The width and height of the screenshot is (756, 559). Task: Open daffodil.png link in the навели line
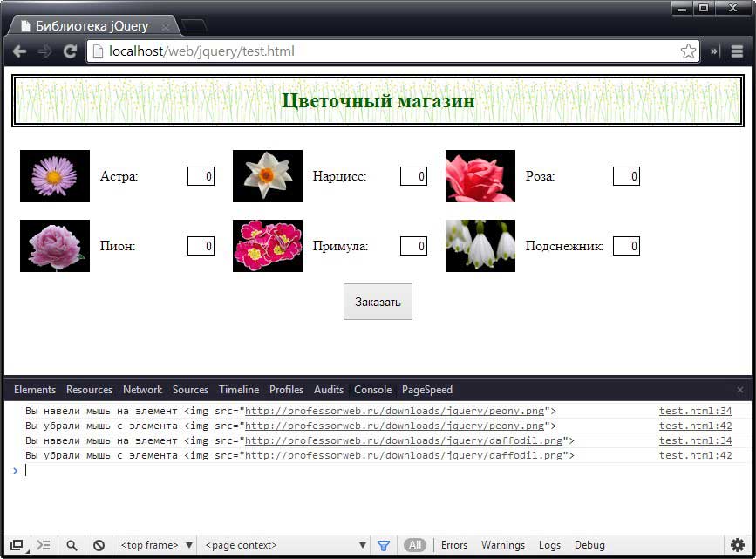pyautogui.click(x=404, y=440)
